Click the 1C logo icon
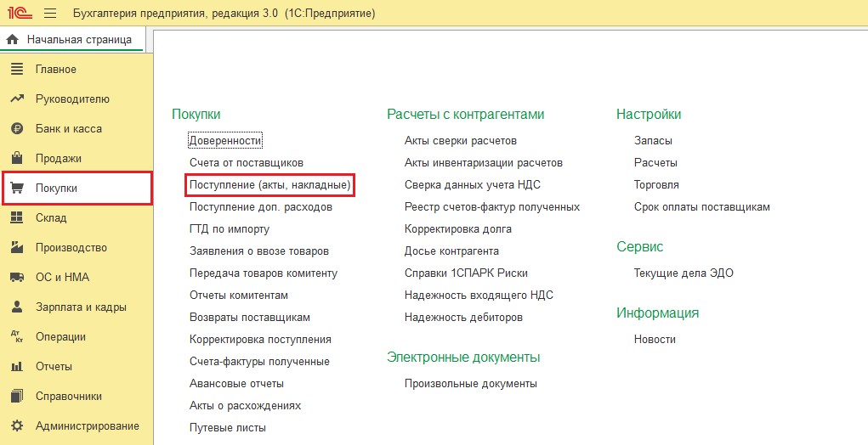 click(x=20, y=13)
